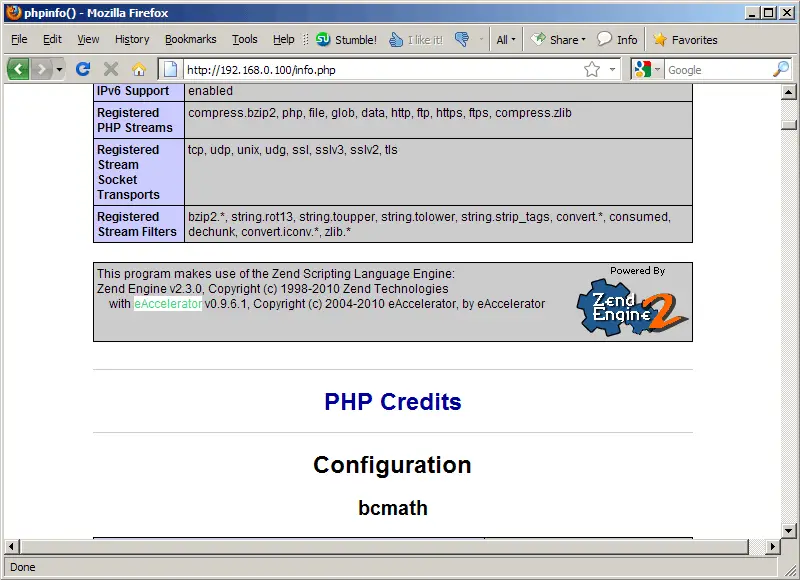Click the horizontal scrollbar right arrow
Viewport: 800px width, 580px height.
[772, 546]
